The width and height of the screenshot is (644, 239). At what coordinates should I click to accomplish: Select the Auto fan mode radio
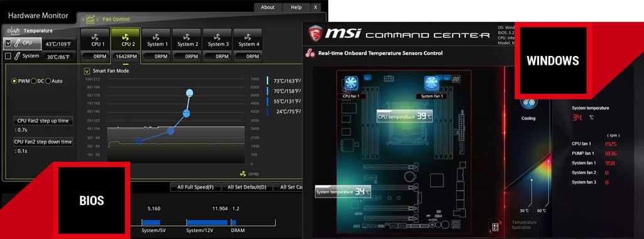coord(48,81)
